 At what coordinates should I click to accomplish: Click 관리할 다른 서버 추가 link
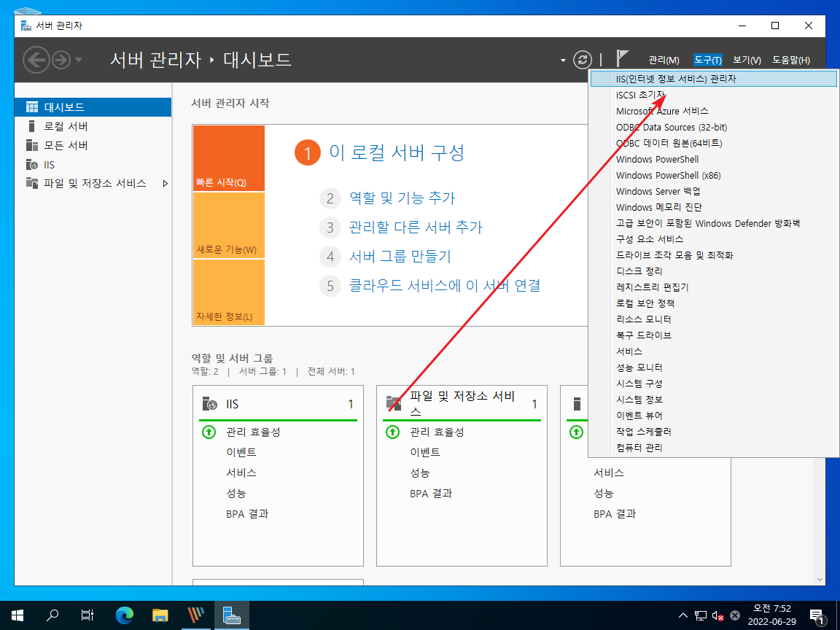[x=416, y=227]
